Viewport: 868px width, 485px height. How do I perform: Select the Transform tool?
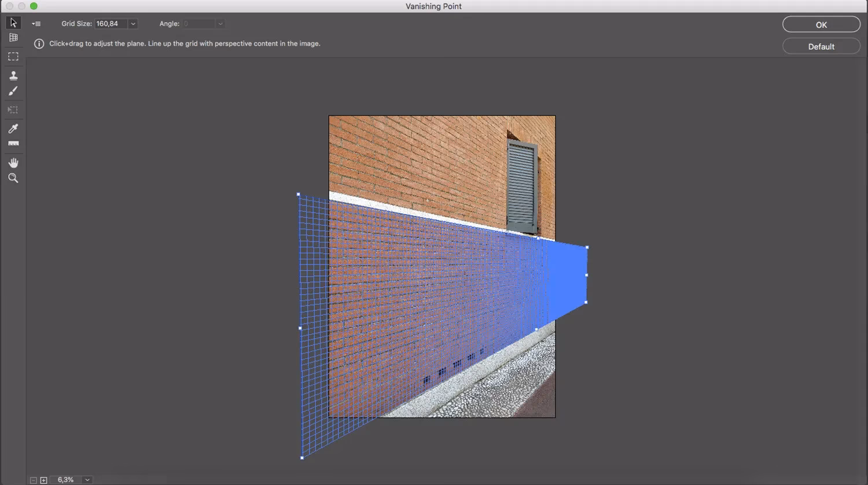(x=13, y=109)
